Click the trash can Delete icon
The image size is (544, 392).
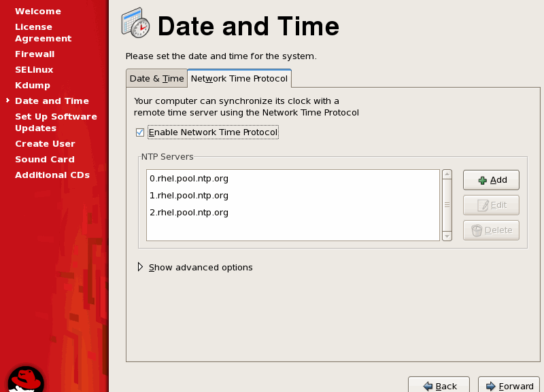point(477,230)
